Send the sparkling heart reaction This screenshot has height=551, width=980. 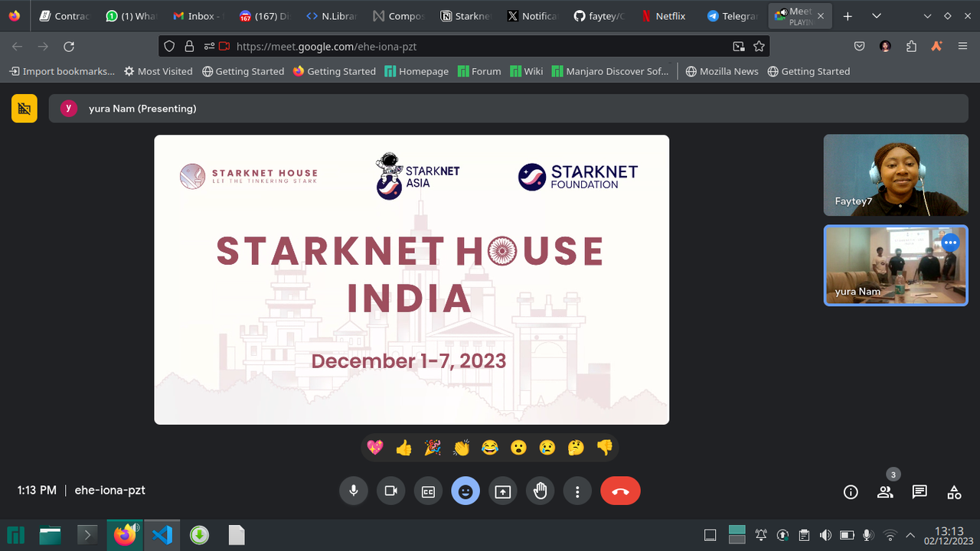(375, 448)
